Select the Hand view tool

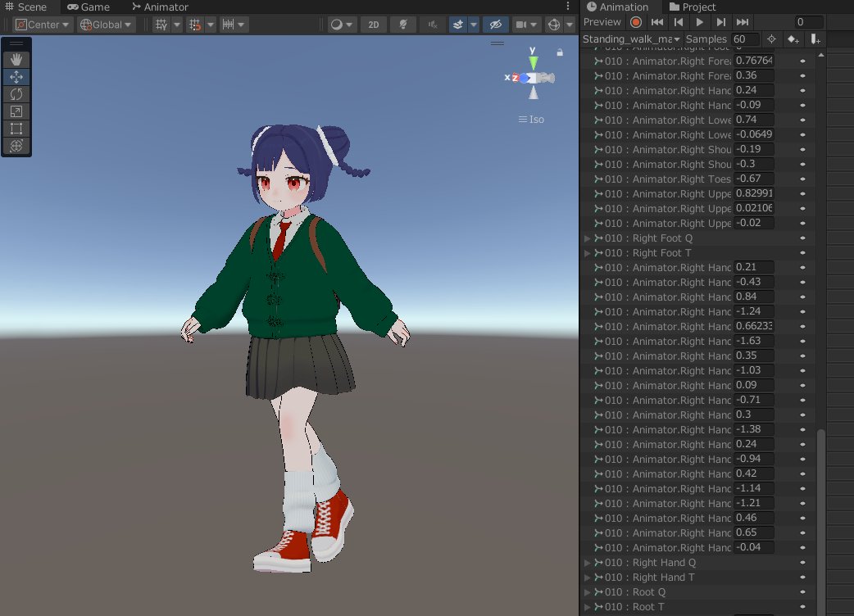pyautogui.click(x=16, y=59)
